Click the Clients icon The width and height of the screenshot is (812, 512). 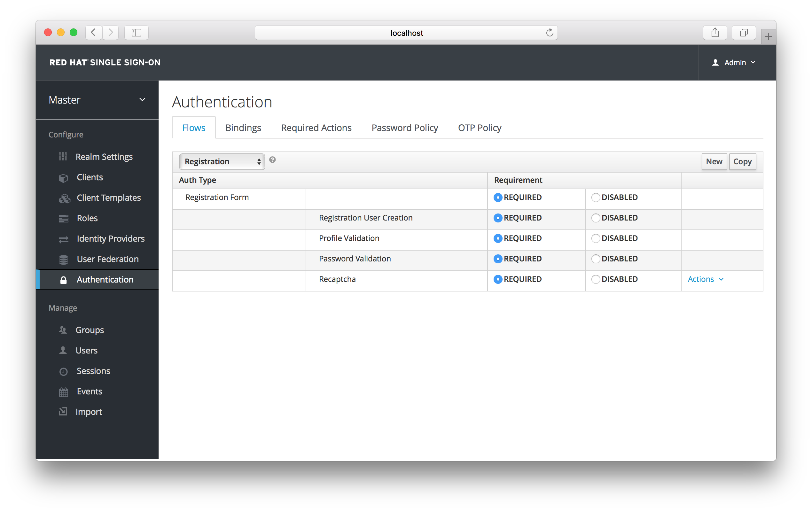pyautogui.click(x=64, y=177)
